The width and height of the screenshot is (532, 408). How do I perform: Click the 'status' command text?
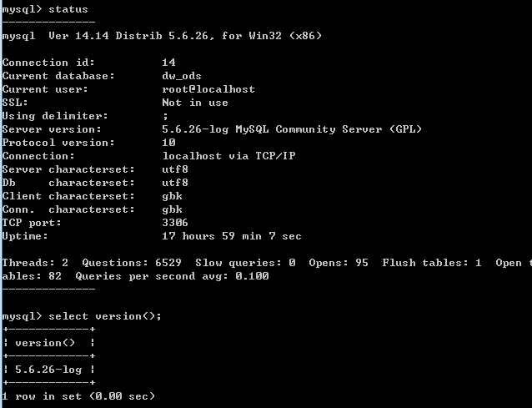coord(68,9)
